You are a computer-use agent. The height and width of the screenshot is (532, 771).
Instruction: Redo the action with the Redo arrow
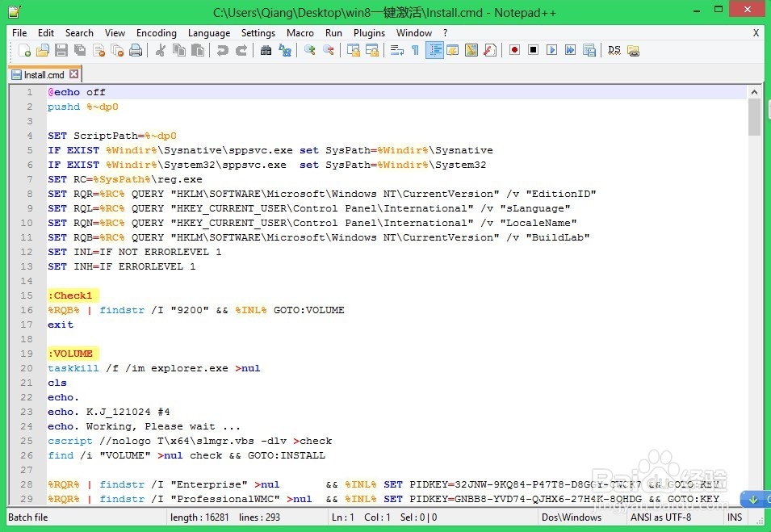click(241, 50)
